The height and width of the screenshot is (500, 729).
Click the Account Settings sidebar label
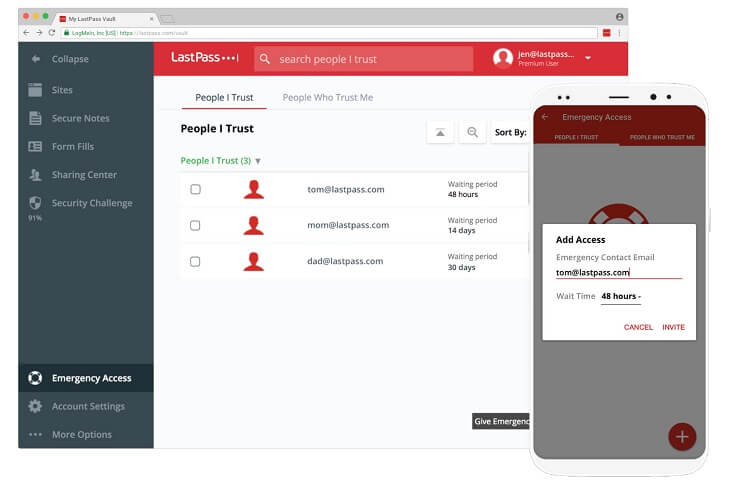point(88,406)
